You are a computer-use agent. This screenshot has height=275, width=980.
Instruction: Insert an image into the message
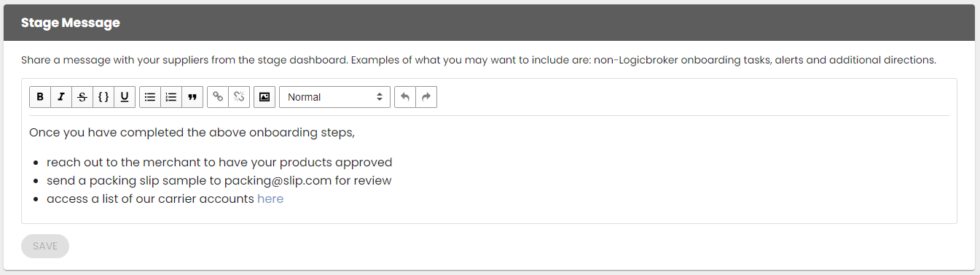pyautogui.click(x=264, y=97)
